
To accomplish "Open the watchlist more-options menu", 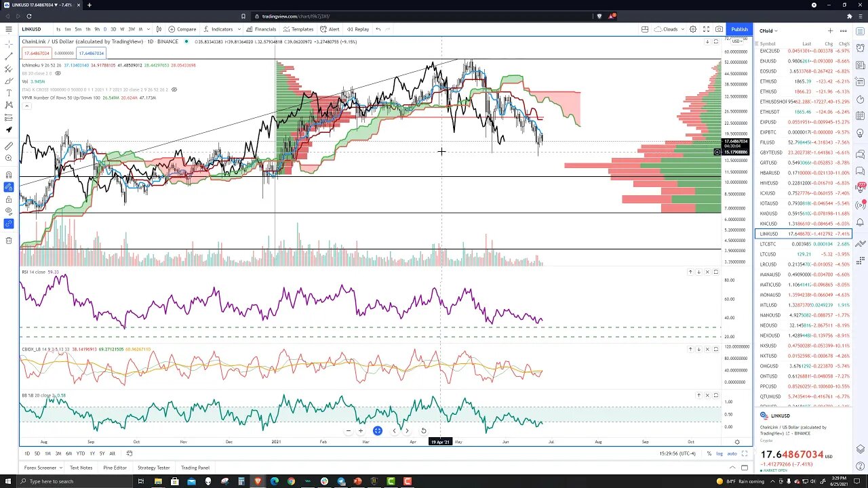I will pos(844,30).
